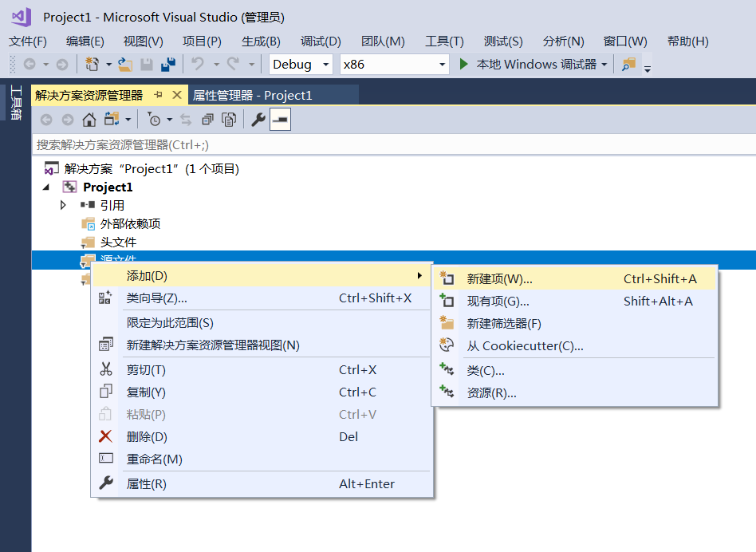The image size is (756, 552).
Task: Open the 工具箱 side panel tab
Action: (x=16, y=102)
